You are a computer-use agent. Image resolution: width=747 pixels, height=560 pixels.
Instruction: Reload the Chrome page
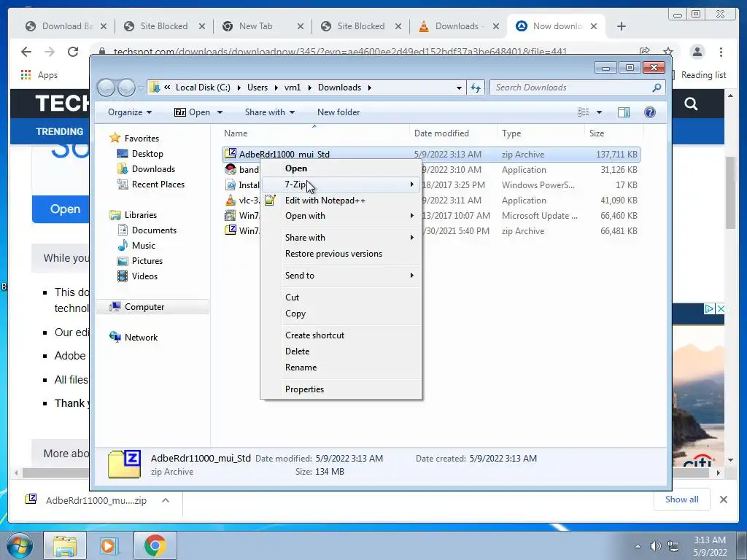[x=73, y=52]
